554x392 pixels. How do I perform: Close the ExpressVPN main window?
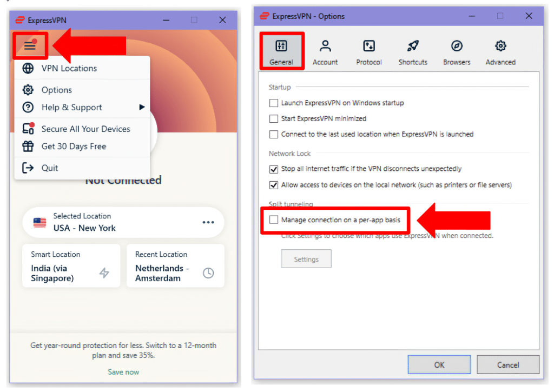coord(222,20)
